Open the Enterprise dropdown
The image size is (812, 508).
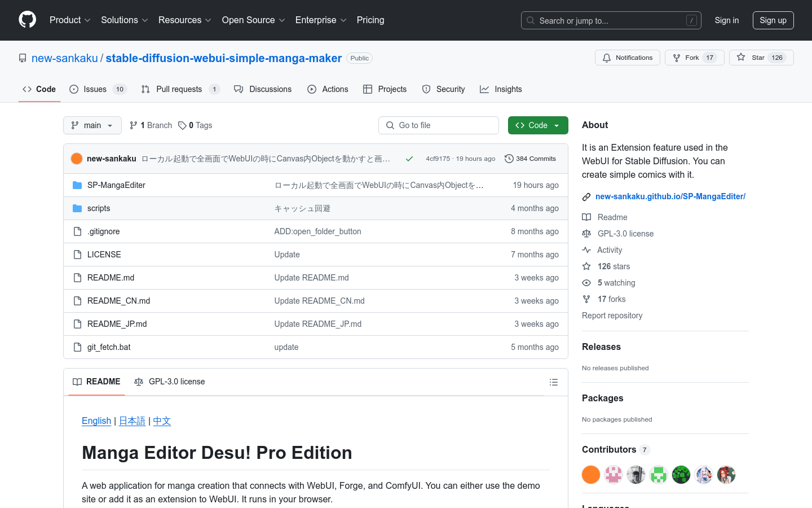tap(321, 20)
